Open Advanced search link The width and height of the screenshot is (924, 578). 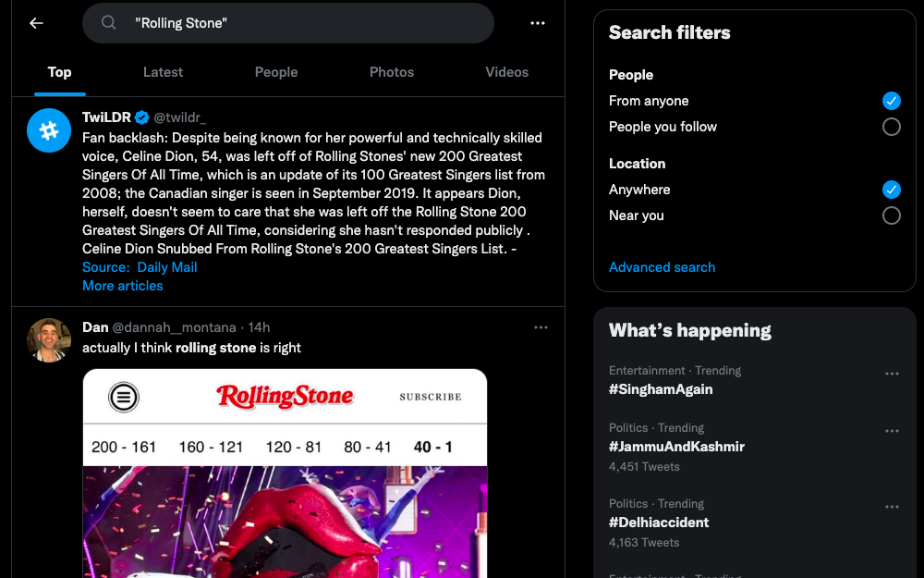[662, 267]
